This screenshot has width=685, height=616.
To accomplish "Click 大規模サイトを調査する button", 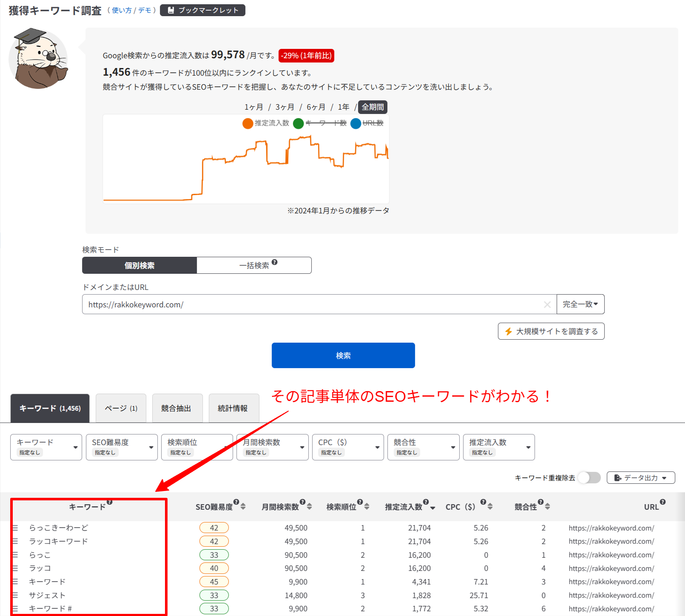I will click(551, 331).
